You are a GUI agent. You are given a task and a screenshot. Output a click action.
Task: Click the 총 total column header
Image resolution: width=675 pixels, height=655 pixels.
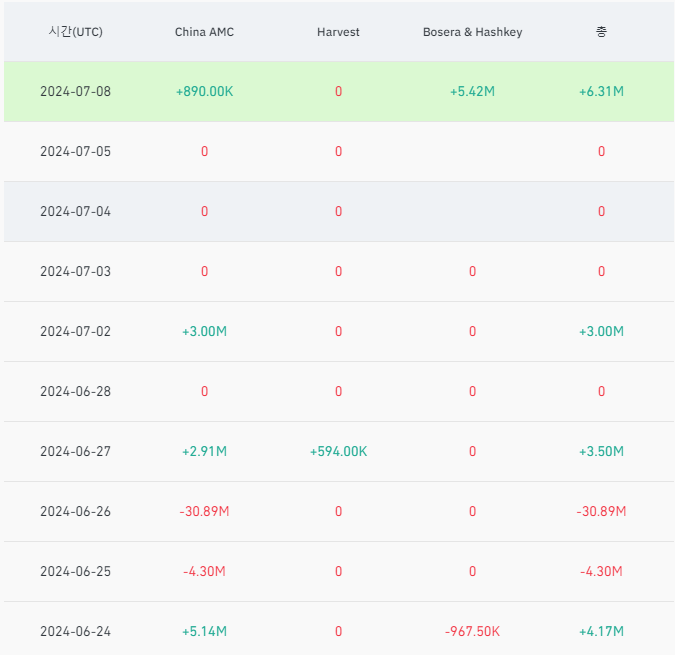pos(601,32)
